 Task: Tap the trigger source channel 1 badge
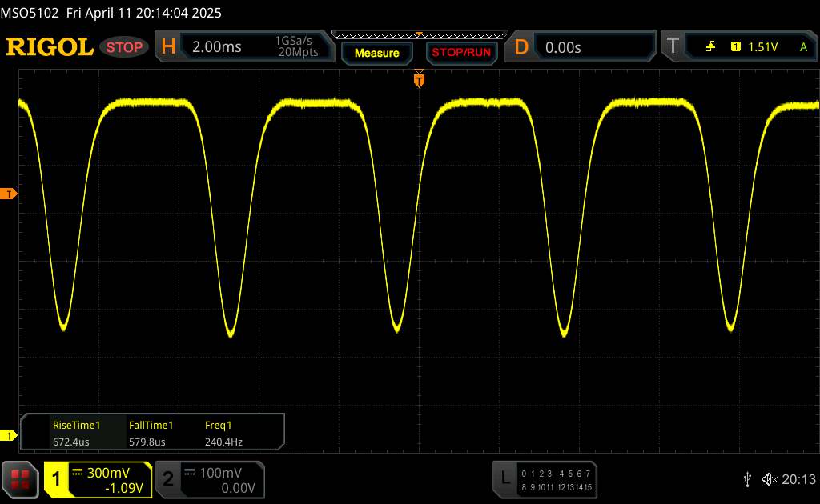pos(735,47)
